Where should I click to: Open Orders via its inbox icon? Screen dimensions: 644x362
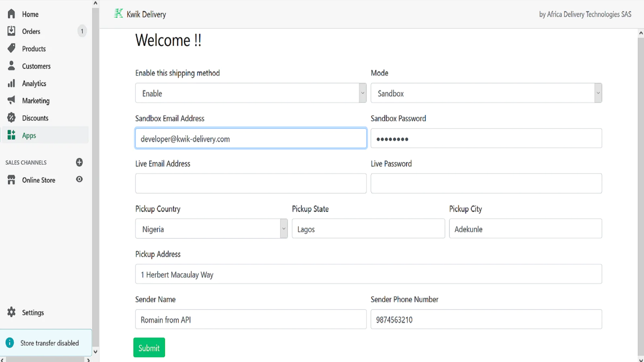(11, 31)
